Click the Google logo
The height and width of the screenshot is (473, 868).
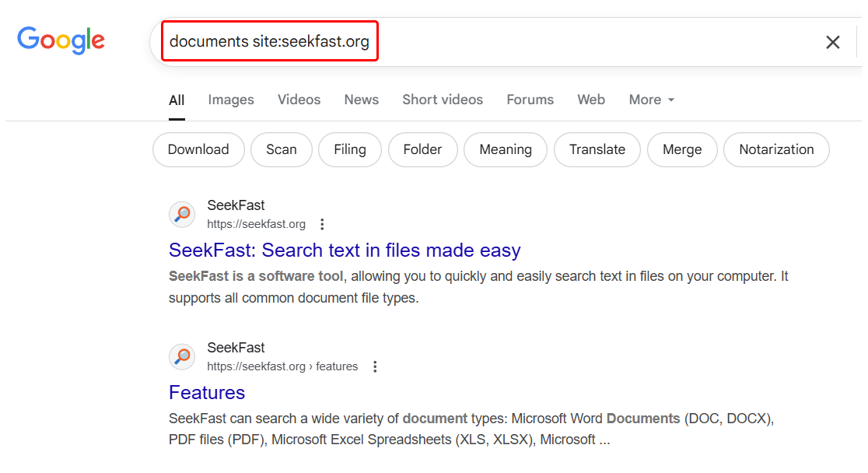point(61,40)
